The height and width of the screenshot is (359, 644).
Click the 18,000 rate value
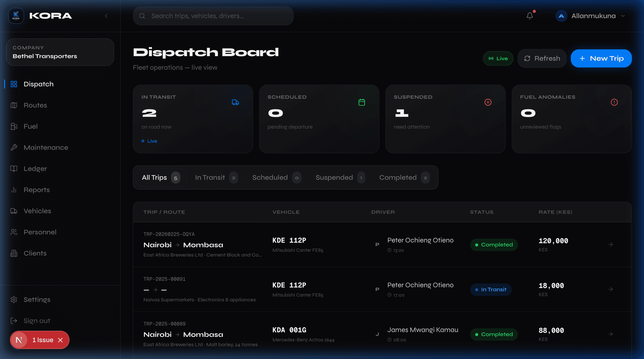pos(551,285)
